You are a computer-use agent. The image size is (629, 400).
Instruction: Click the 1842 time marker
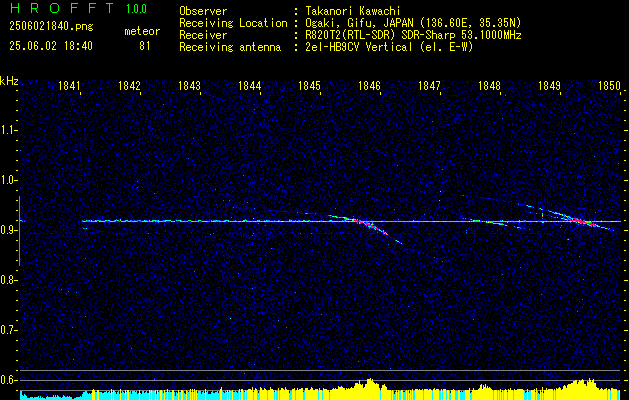click(x=130, y=86)
